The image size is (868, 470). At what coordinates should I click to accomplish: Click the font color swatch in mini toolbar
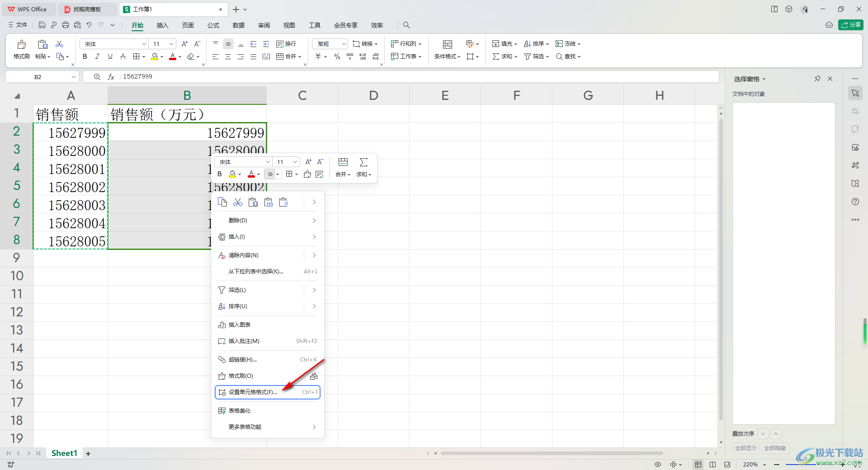click(x=251, y=174)
